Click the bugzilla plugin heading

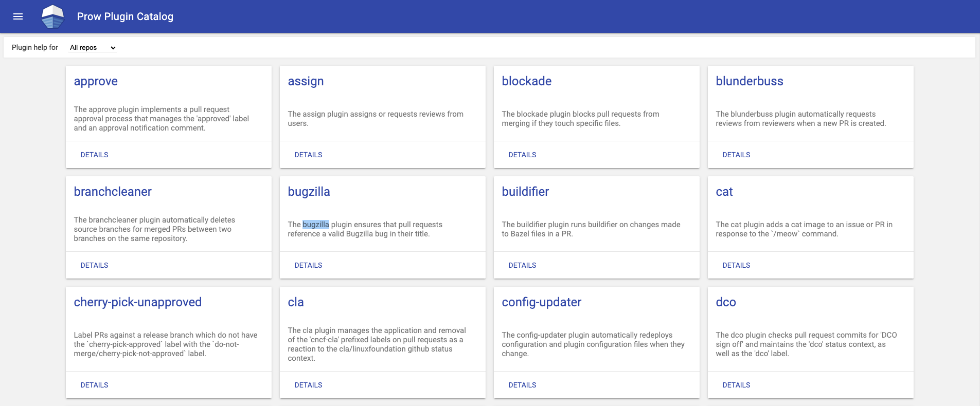pyautogui.click(x=309, y=192)
